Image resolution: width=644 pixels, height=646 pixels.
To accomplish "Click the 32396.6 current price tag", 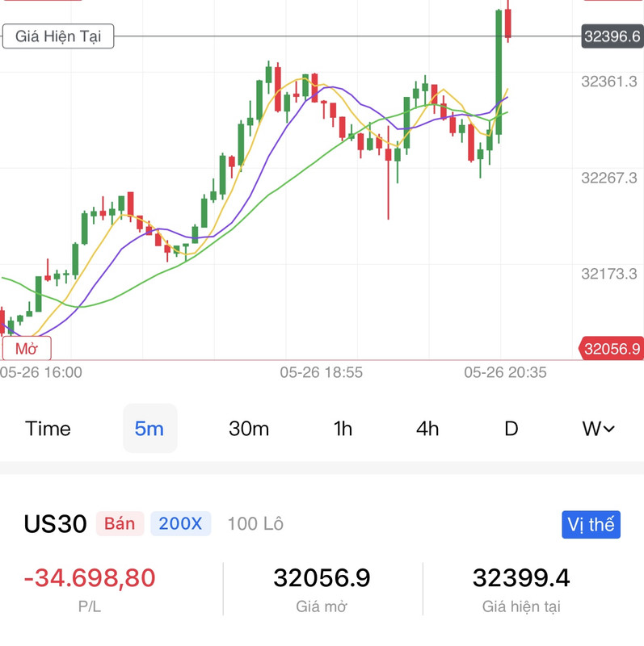I will (612, 36).
